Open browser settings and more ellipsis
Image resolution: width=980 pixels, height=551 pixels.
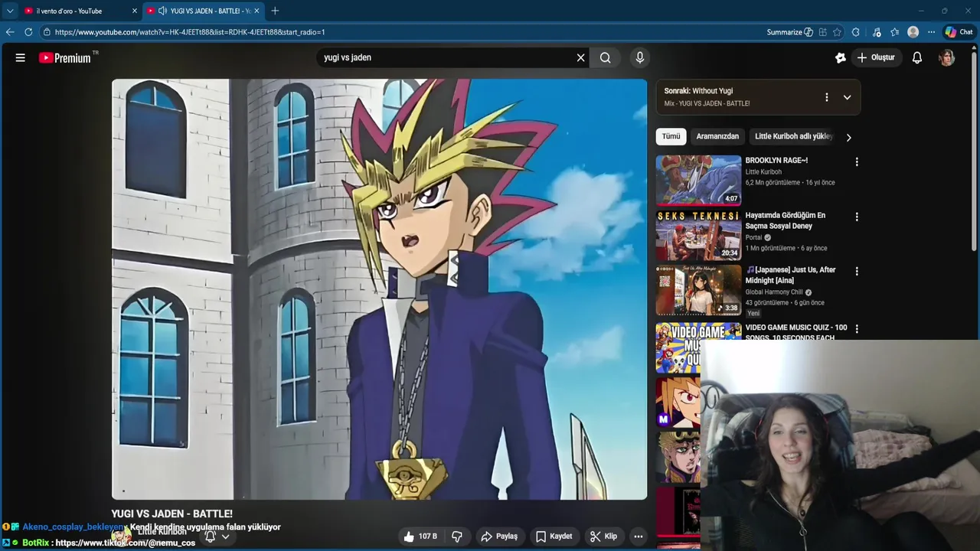point(931,32)
